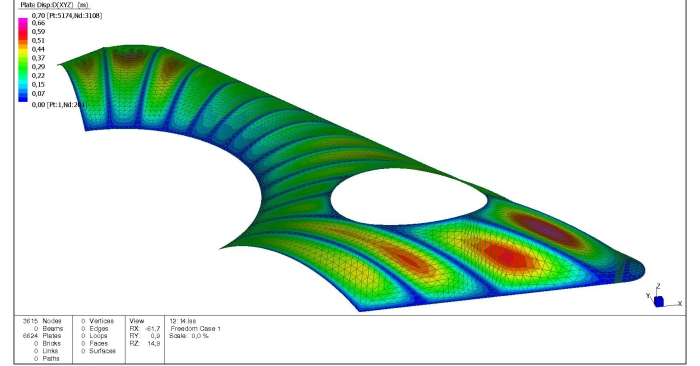Click the Vertices entry in the info panel
700x366 pixels.
click(x=97, y=321)
